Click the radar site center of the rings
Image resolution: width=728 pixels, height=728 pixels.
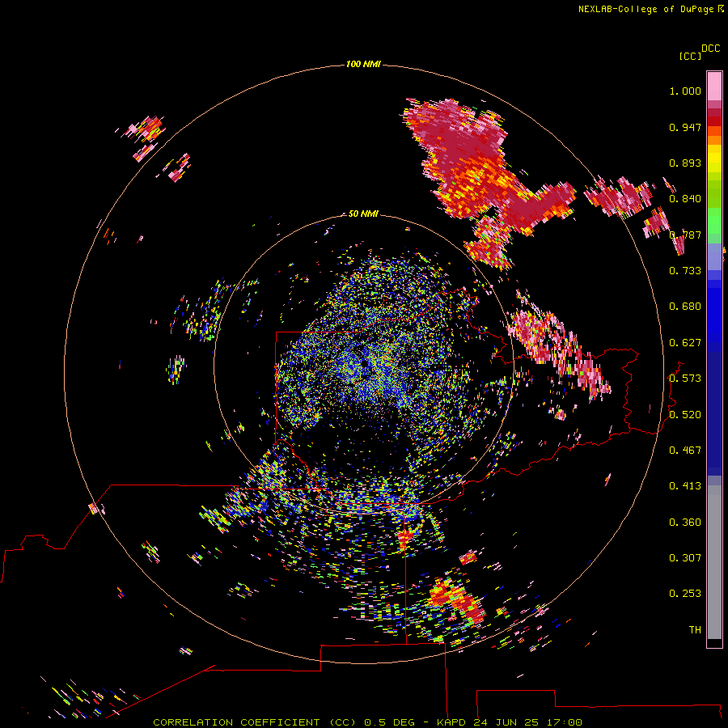[x=363, y=365]
